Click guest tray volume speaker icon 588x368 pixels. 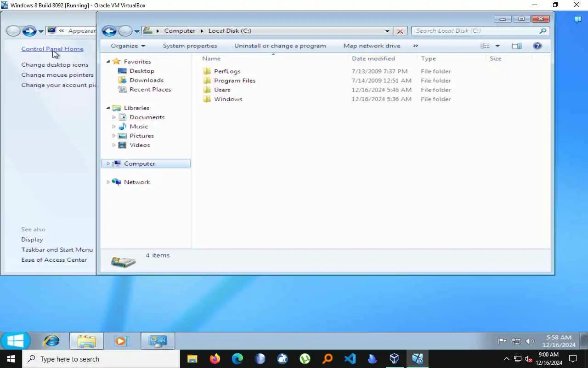click(x=530, y=341)
